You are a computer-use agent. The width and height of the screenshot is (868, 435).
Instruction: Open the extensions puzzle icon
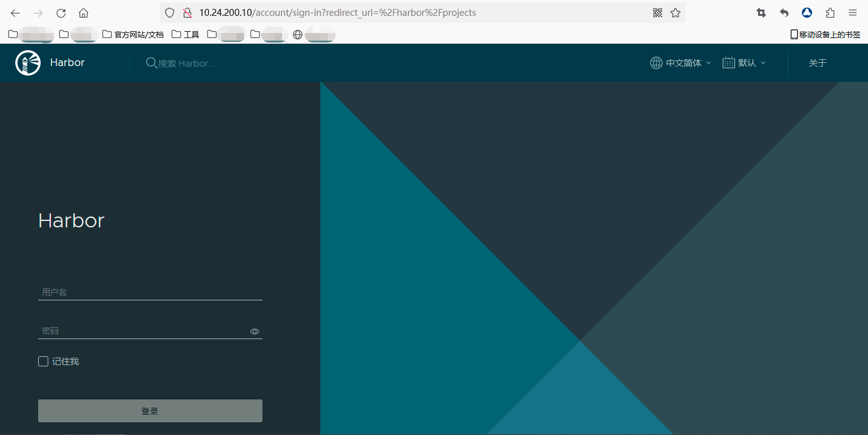(830, 13)
